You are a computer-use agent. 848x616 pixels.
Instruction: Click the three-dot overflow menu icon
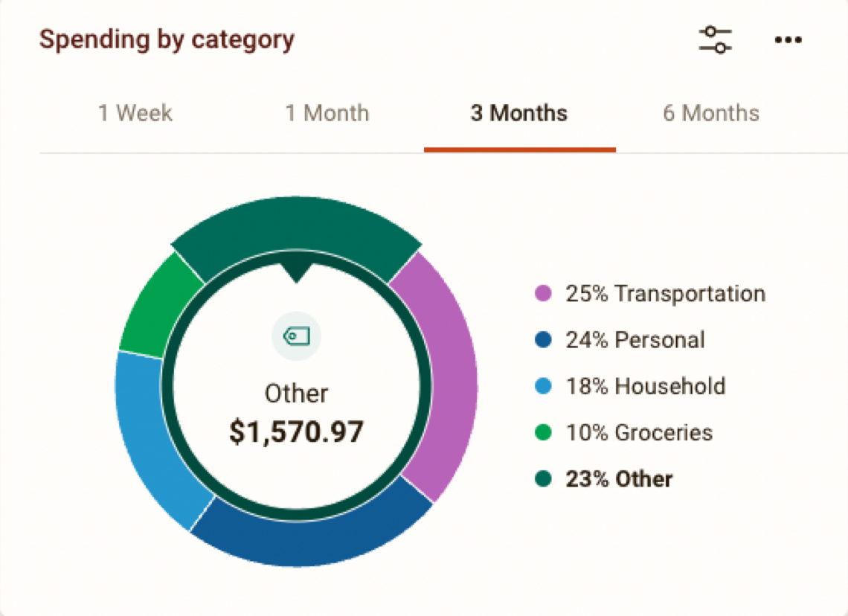point(788,39)
